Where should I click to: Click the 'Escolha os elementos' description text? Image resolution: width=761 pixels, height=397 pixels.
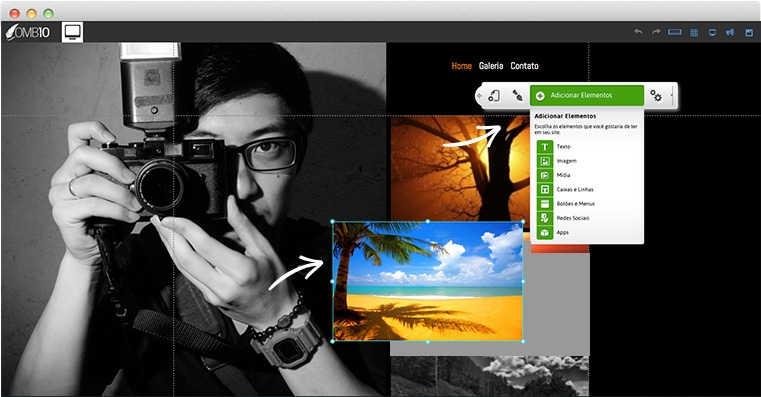click(586, 129)
